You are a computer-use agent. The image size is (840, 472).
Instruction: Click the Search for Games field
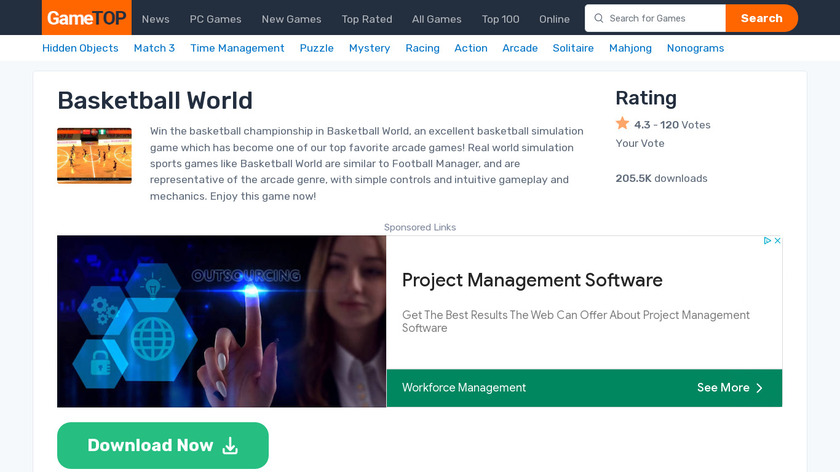point(665,18)
